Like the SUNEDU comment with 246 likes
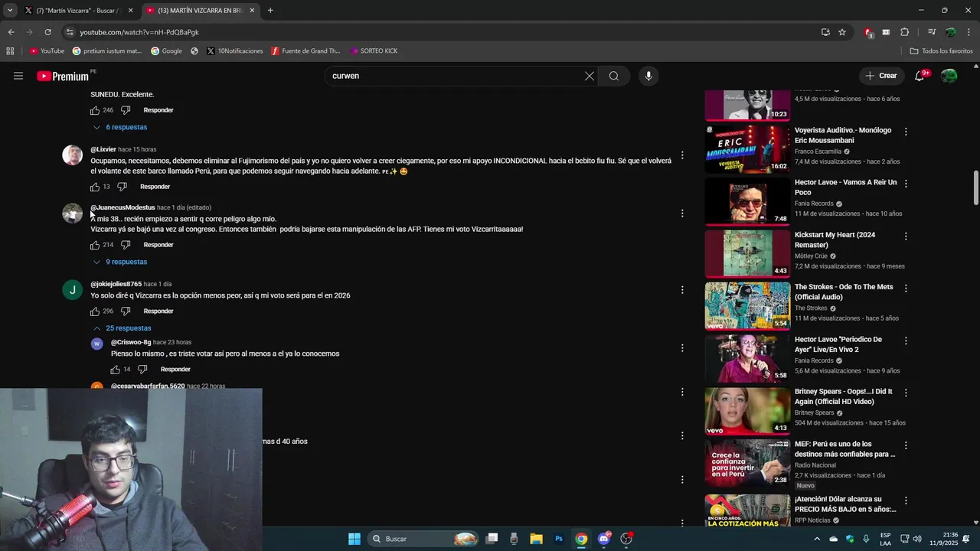Viewport: 980px width, 551px height. 95,110
